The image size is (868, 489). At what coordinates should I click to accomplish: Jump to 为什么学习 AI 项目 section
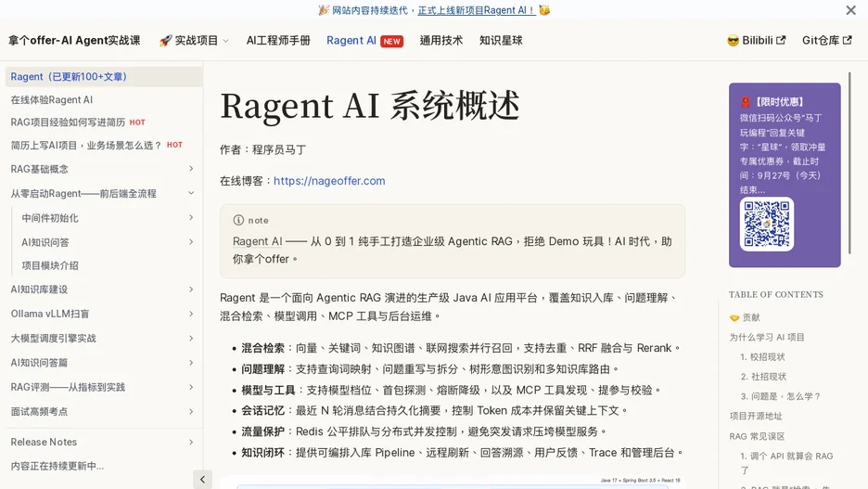pyautogui.click(x=767, y=337)
